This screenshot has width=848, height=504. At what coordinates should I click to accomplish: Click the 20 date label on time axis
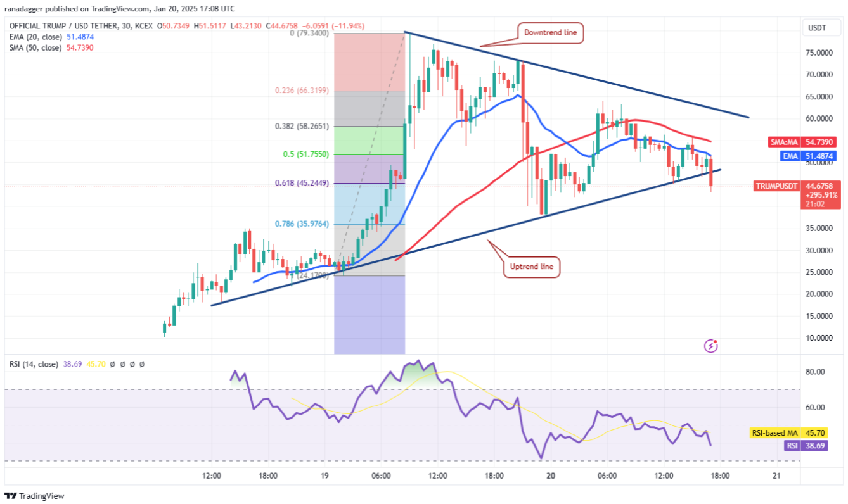[551, 476]
